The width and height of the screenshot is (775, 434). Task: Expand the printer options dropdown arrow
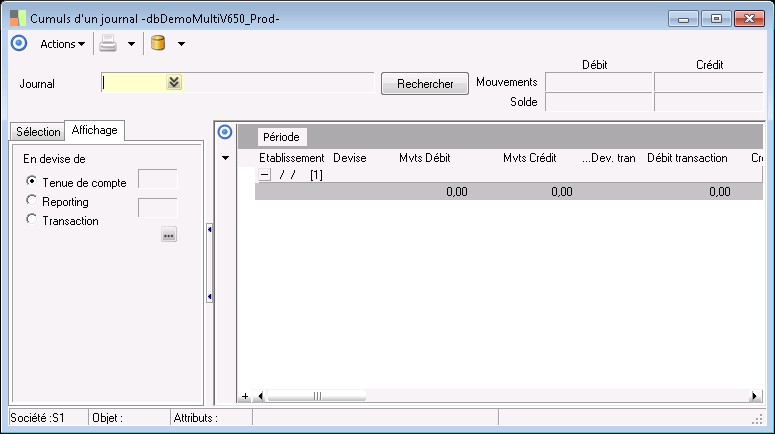point(131,44)
